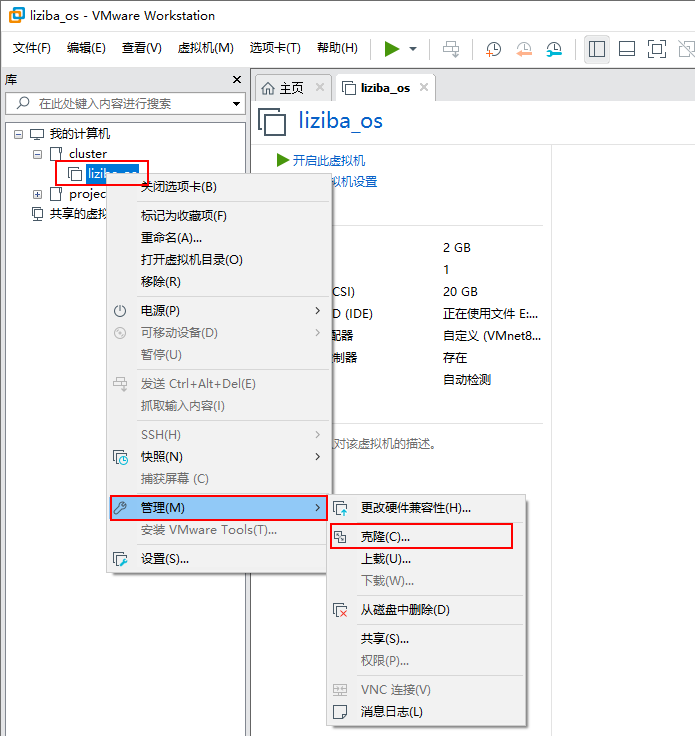
Task: Choose 关闭选项卡(B) in context menu
Action: (218, 187)
